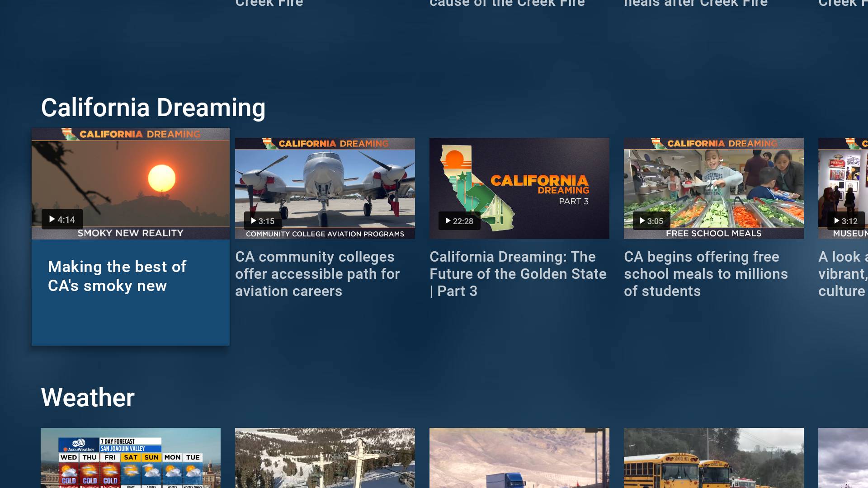This screenshot has height=488, width=868.
Task: Select the Weather section header
Action: 87,398
